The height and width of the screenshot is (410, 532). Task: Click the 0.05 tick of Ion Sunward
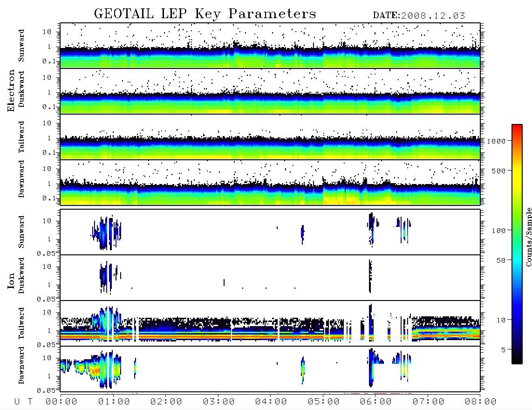click(x=46, y=253)
